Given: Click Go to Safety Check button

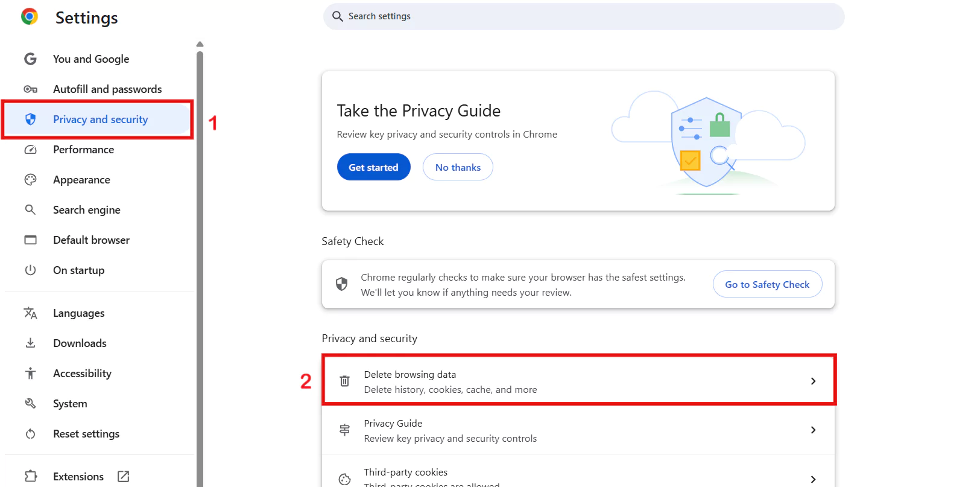Looking at the screenshot, I should 767,284.
